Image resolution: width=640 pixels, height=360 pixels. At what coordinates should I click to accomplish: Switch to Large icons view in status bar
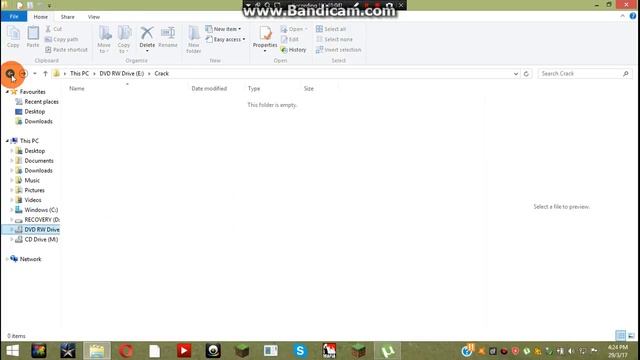coord(631,336)
